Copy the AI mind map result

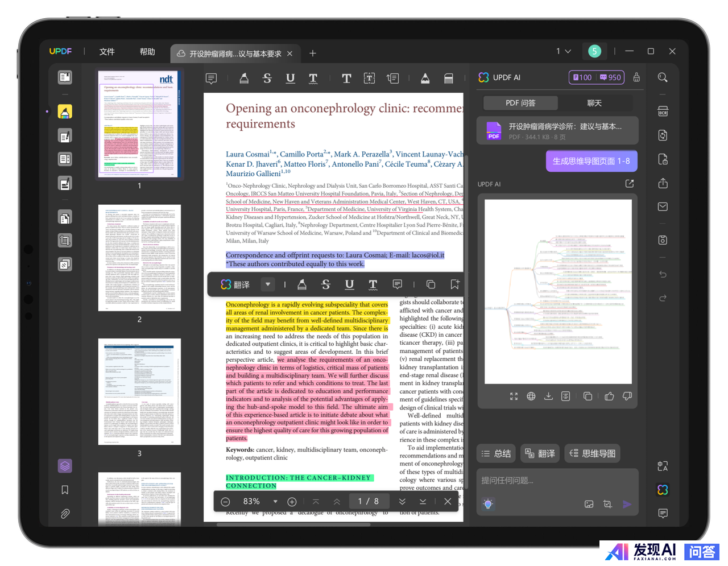click(x=588, y=396)
